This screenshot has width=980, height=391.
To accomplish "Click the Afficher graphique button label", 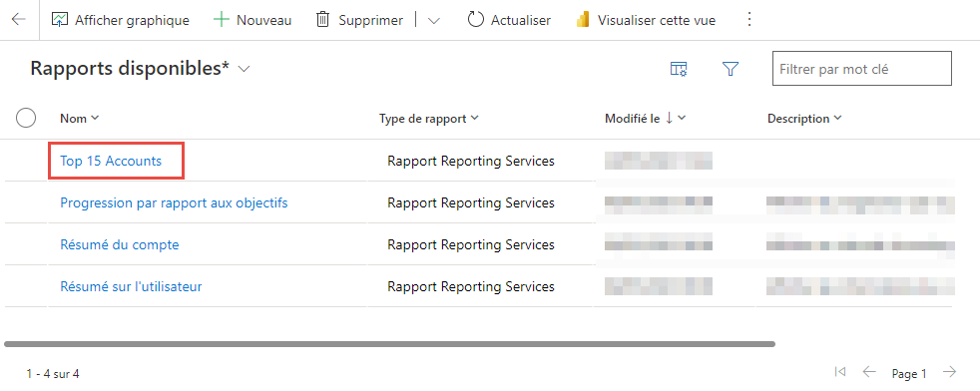I will click(132, 21).
